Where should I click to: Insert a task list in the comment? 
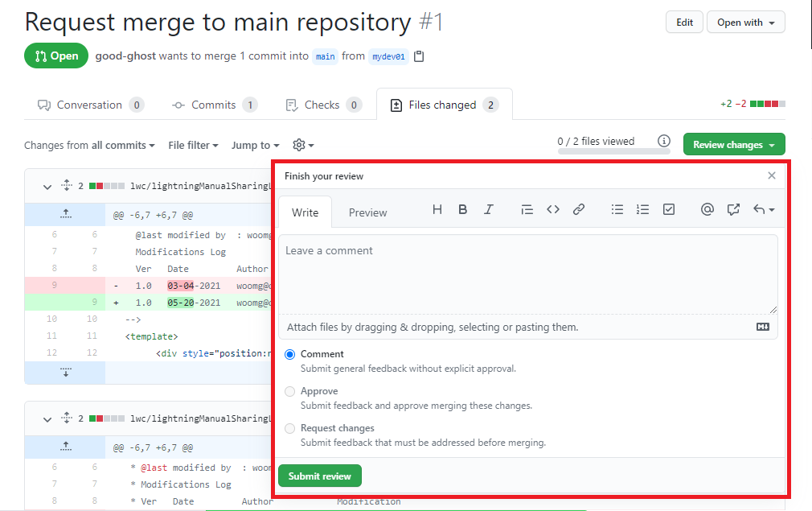(x=668, y=209)
